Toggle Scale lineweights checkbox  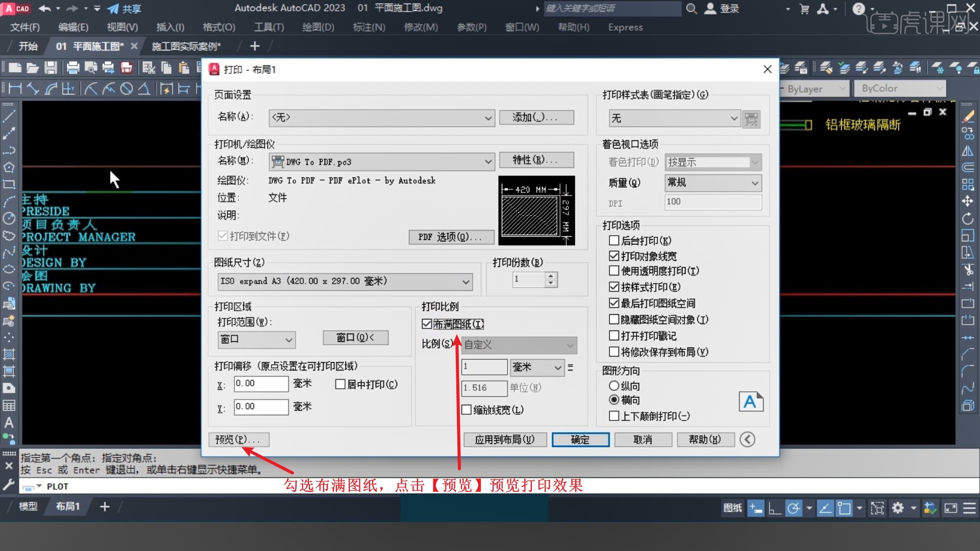[x=466, y=410]
